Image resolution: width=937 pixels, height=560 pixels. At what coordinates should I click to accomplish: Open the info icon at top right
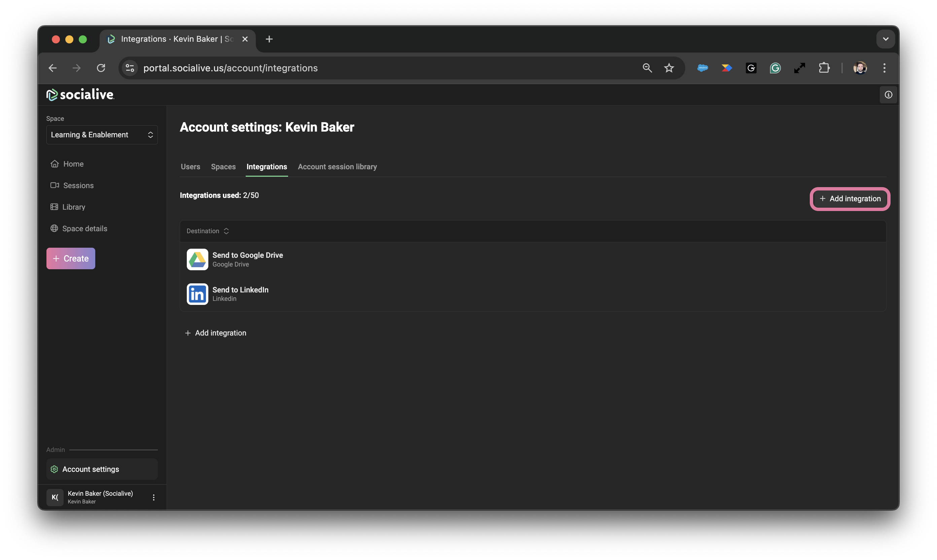[888, 95]
